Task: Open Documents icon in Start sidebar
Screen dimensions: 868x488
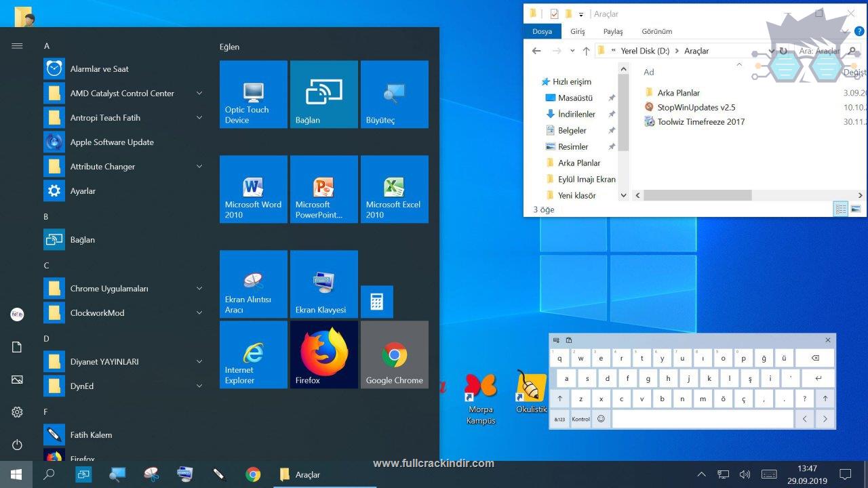Action: point(17,347)
